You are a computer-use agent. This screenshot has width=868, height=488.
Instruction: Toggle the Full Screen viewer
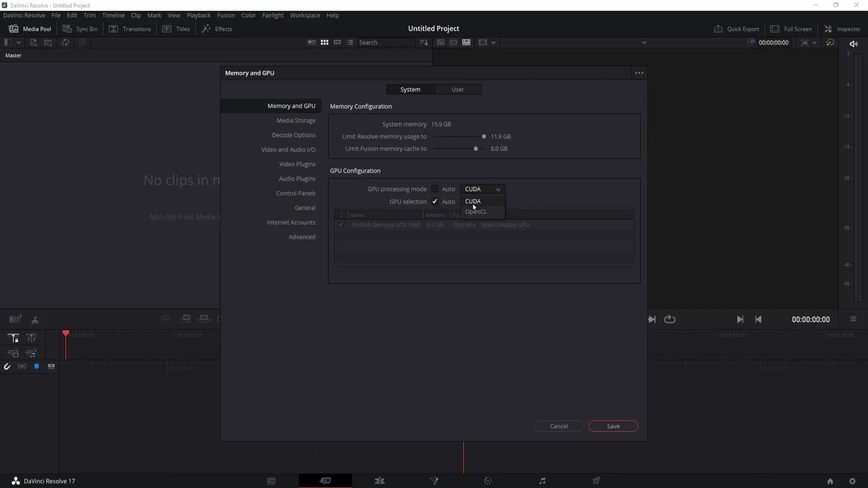791,29
